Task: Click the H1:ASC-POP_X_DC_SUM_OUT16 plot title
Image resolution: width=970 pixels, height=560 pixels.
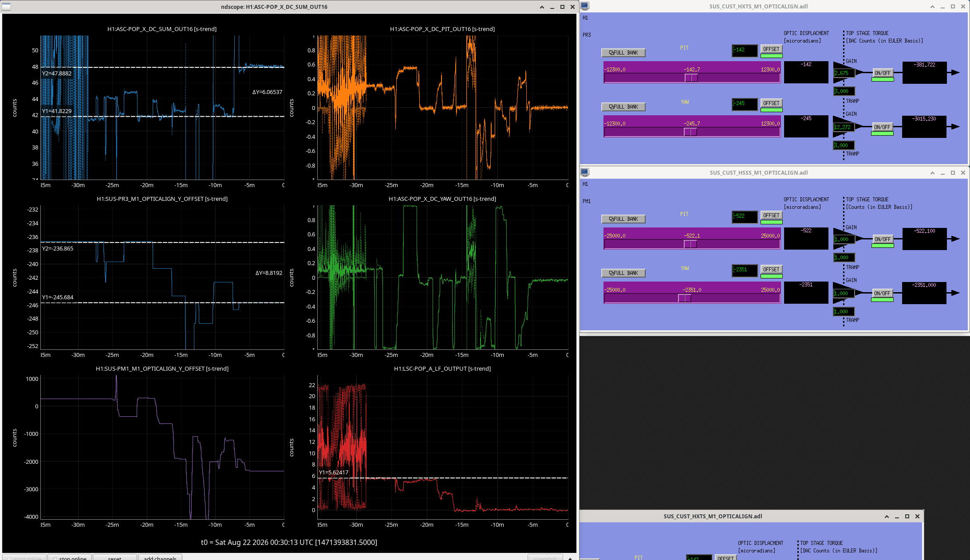Action: [x=162, y=29]
